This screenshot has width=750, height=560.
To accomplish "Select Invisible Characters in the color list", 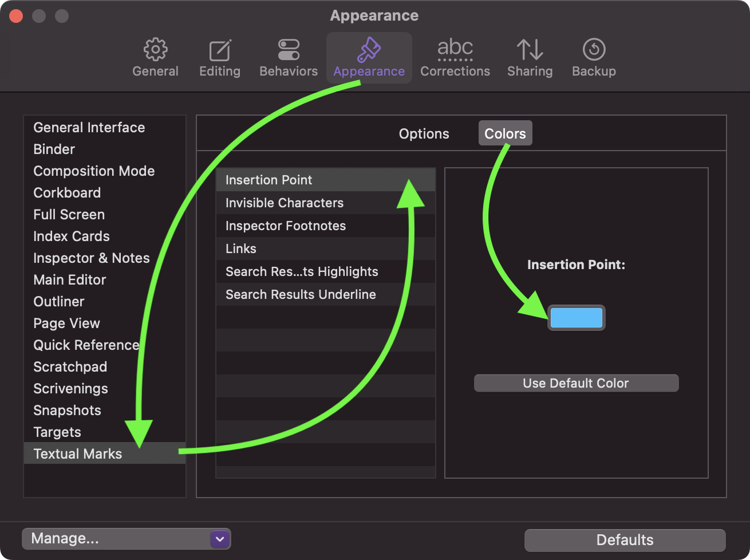I will coord(326,203).
